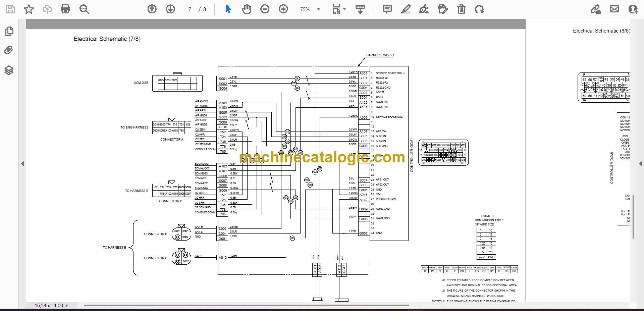
Task: Zoom out with the minus button
Action: click(265, 9)
